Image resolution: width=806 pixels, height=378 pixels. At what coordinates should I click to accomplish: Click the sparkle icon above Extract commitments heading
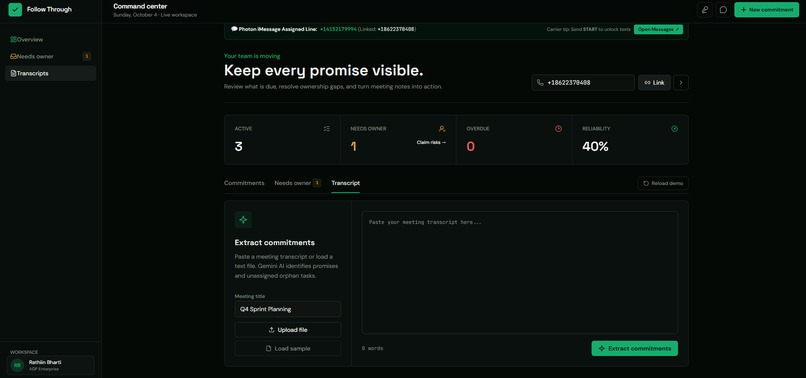[243, 220]
